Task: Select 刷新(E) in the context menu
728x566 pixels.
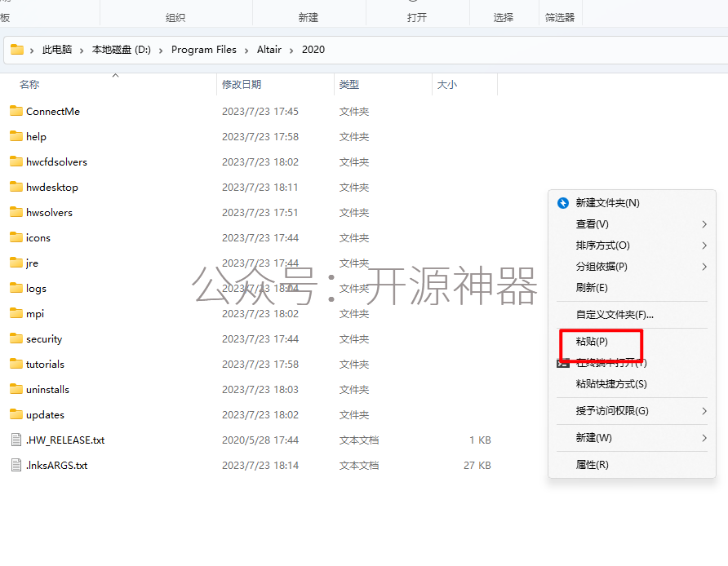Action: coord(592,288)
